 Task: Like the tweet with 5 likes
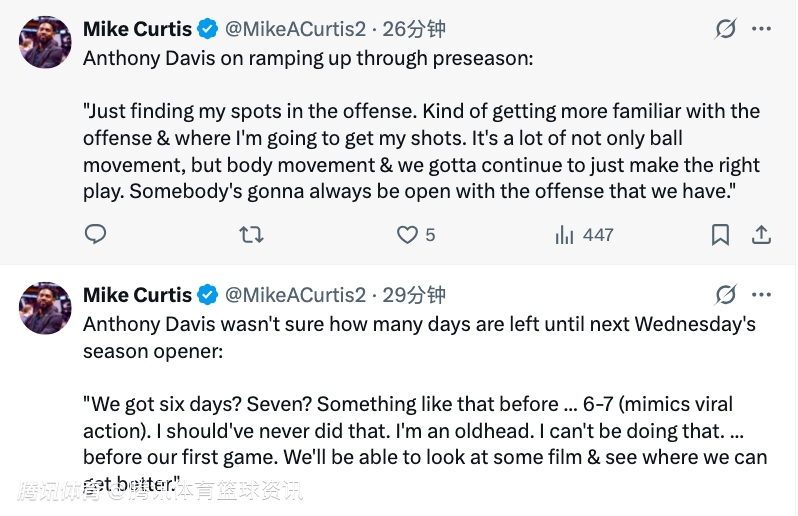click(x=407, y=235)
